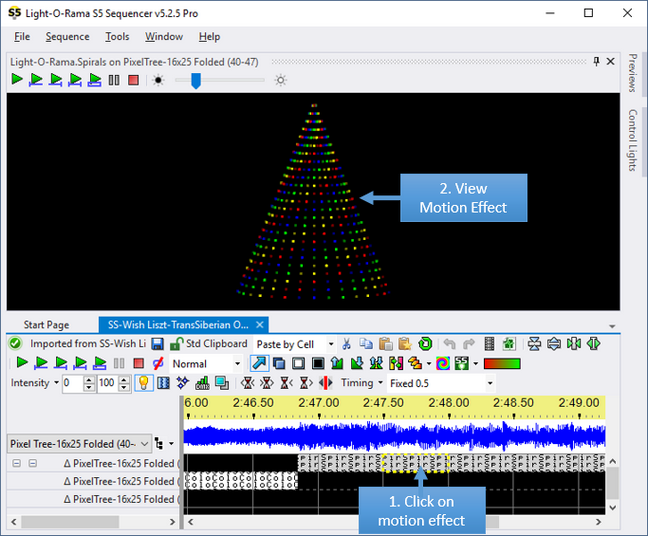The width and height of the screenshot is (648, 536).
Task: Click play button in preview panel toolbar
Action: click(17, 79)
